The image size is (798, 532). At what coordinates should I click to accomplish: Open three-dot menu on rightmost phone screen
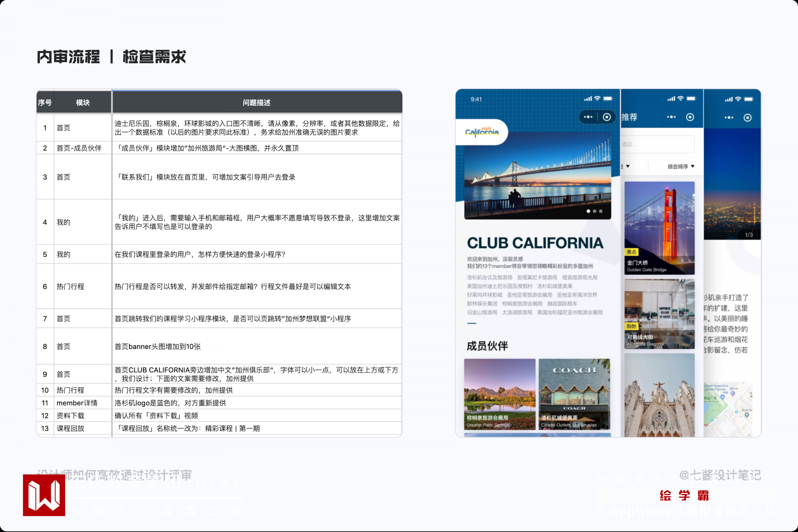pyautogui.click(x=729, y=118)
